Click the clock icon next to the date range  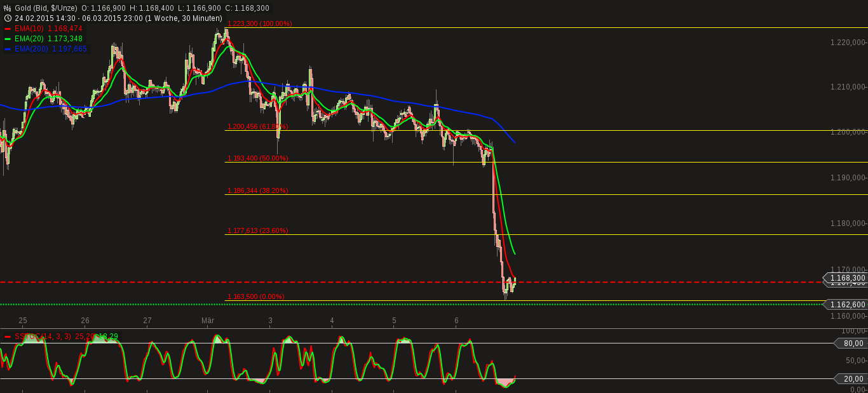point(8,18)
